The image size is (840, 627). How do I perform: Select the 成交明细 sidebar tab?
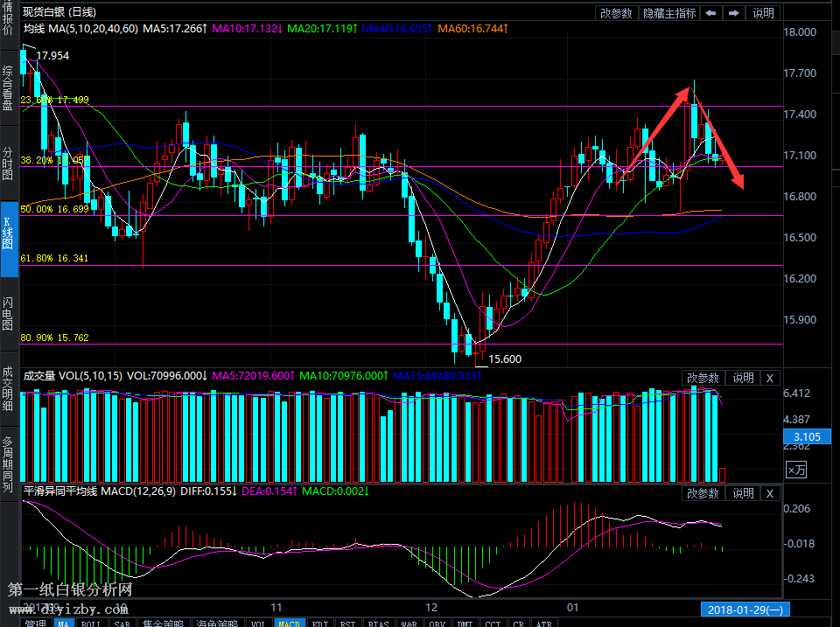(8, 388)
